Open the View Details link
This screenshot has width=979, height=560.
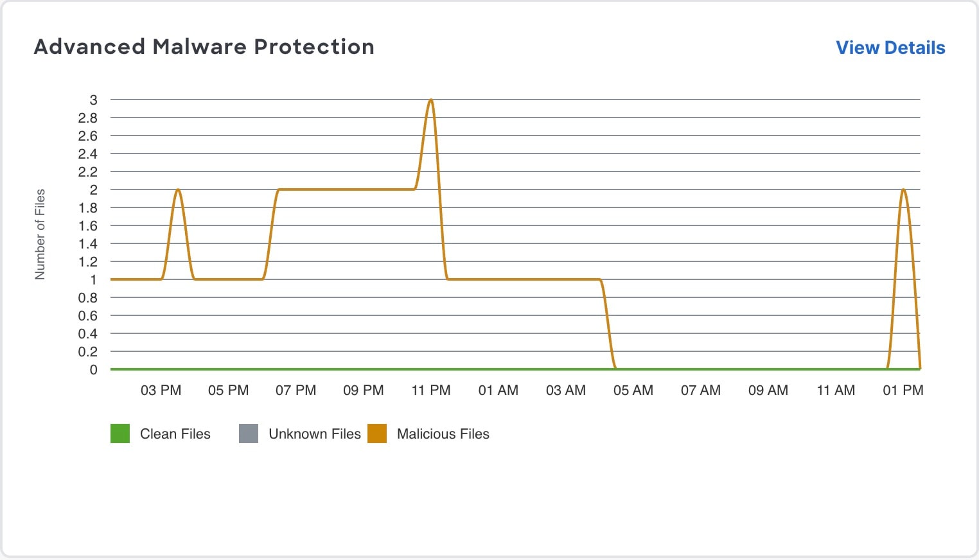click(x=890, y=48)
